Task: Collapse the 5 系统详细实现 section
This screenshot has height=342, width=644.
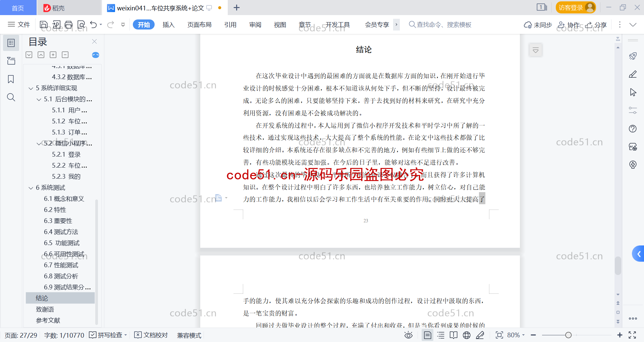Action: point(31,89)
